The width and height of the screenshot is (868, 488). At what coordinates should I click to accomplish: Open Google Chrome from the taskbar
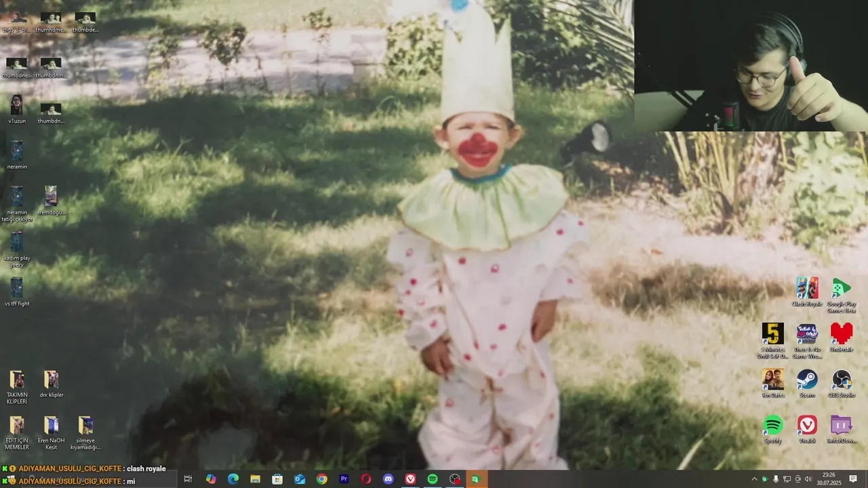(x=321, y=479)
